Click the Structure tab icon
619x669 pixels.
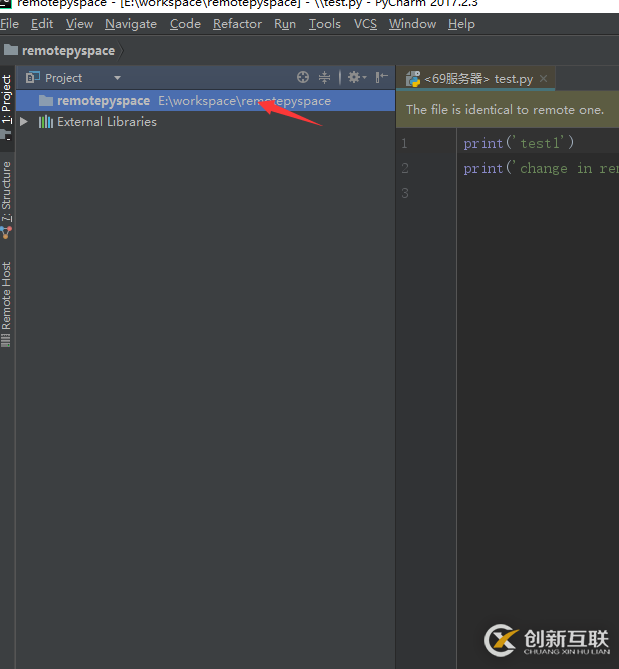(x=6, y=233)
